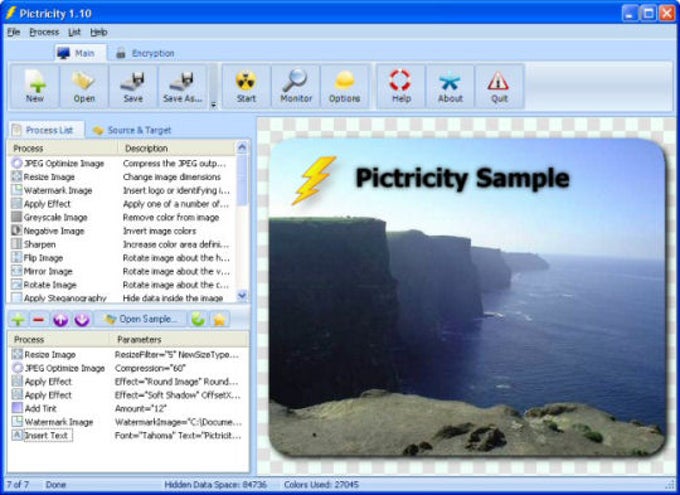Move the selected process down with the purple arrow
Screen dimensions: 680x495
(82, 320)
